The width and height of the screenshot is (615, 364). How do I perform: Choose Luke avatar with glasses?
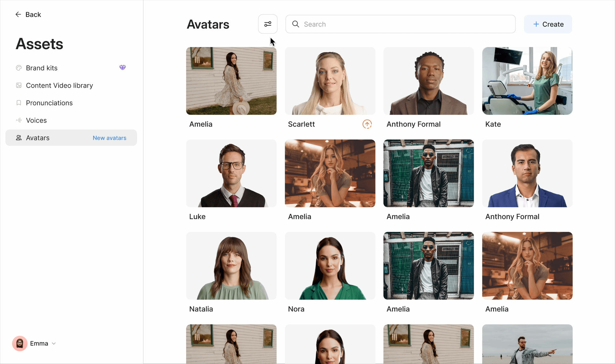[x=231, y=173]
